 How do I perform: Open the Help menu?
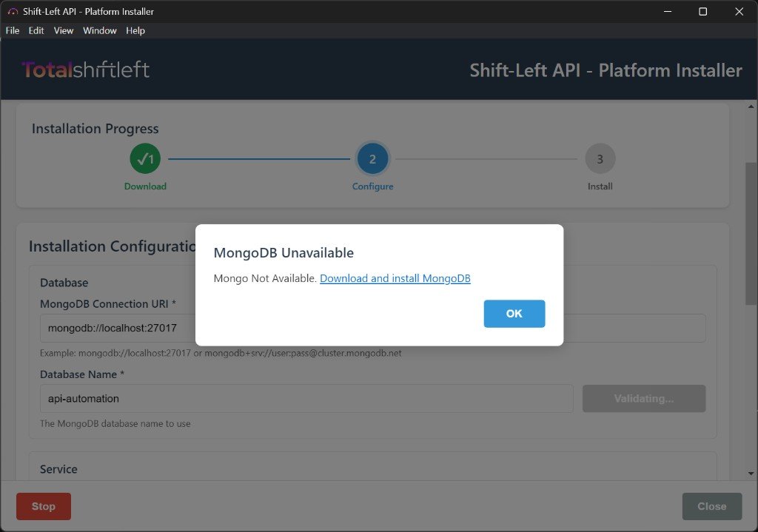[135, 30]
